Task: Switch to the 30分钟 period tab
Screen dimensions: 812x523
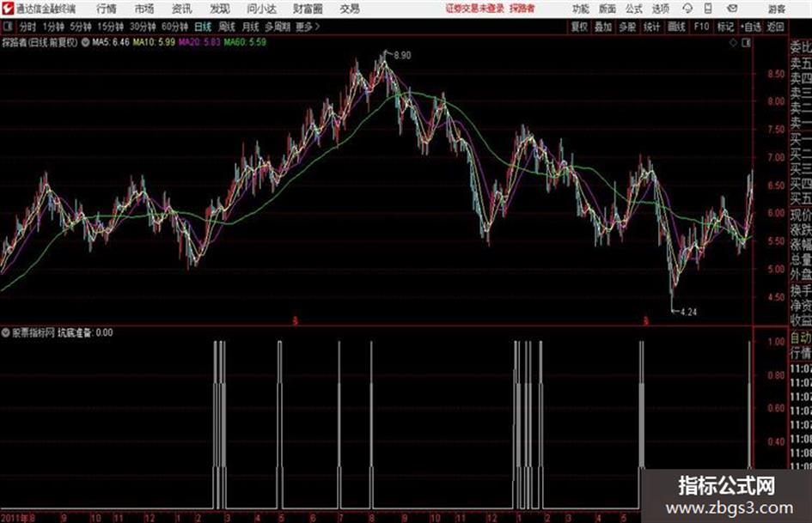Action: click(x=143, y=27)
